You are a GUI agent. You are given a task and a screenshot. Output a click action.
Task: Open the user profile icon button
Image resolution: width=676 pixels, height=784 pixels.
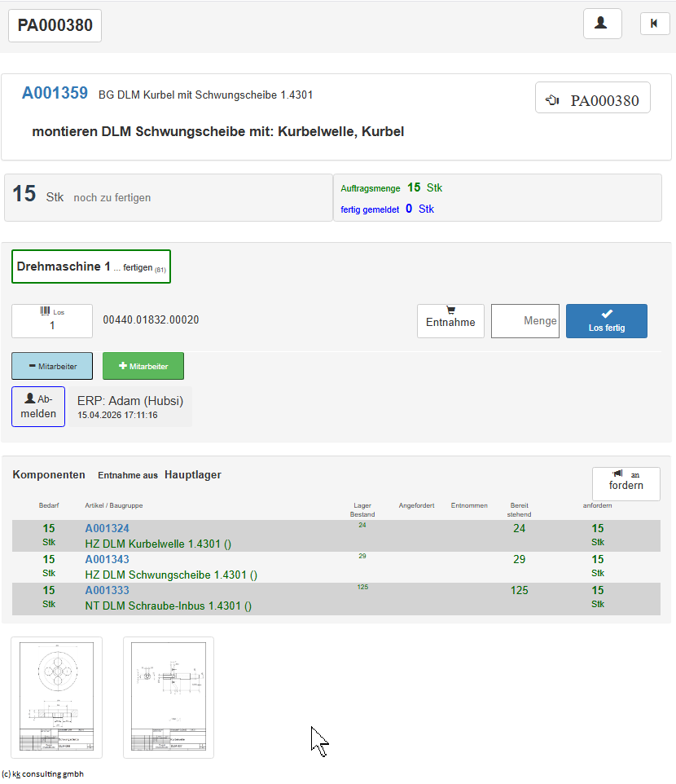(x=602, y=24)
